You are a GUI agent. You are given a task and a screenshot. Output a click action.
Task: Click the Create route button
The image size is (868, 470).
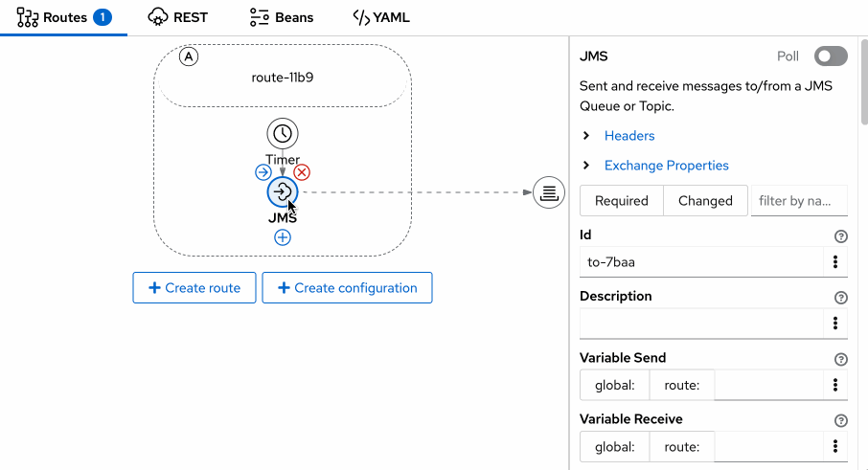coord(194,288)
